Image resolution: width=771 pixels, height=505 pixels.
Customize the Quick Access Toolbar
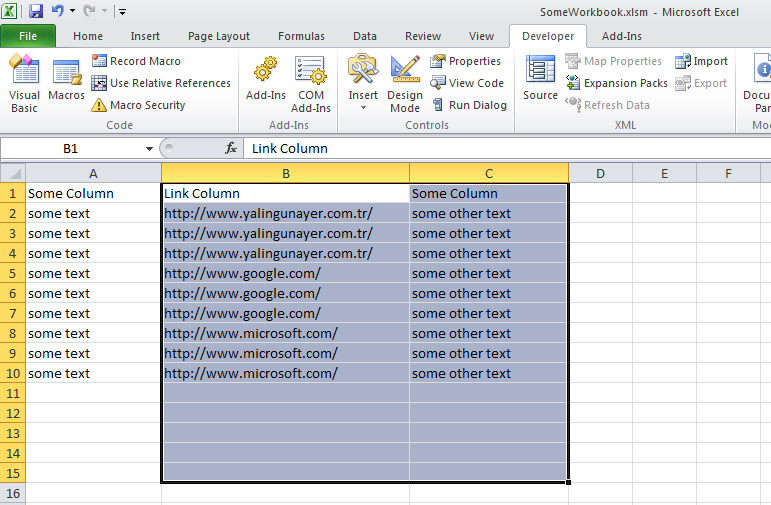point(122,11)
